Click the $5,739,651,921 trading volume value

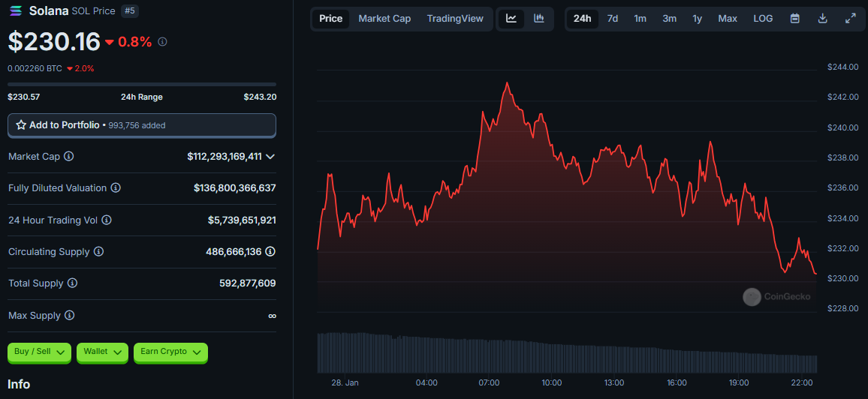242,220
